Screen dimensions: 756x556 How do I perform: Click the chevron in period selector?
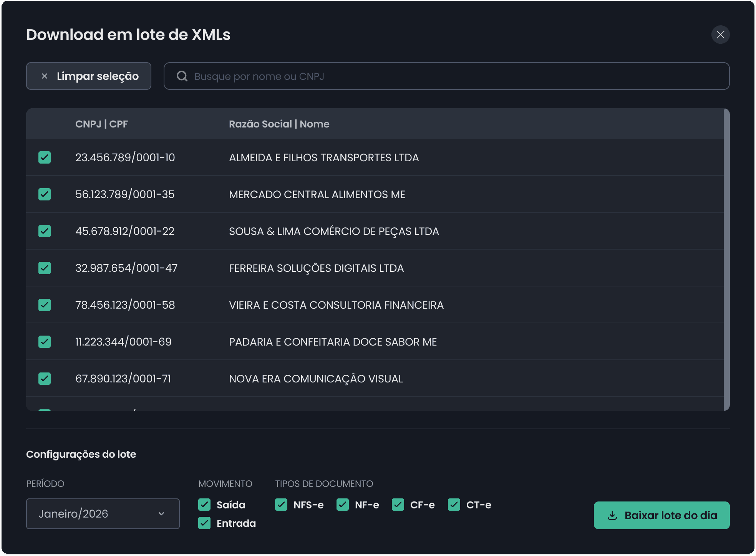[x=161, y=514]
